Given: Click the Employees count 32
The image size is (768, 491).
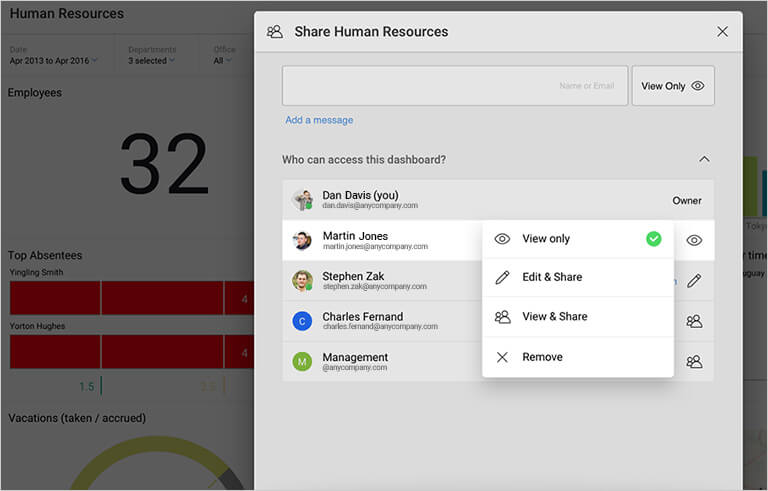Looking at the screenshot, I should point(165,164).
